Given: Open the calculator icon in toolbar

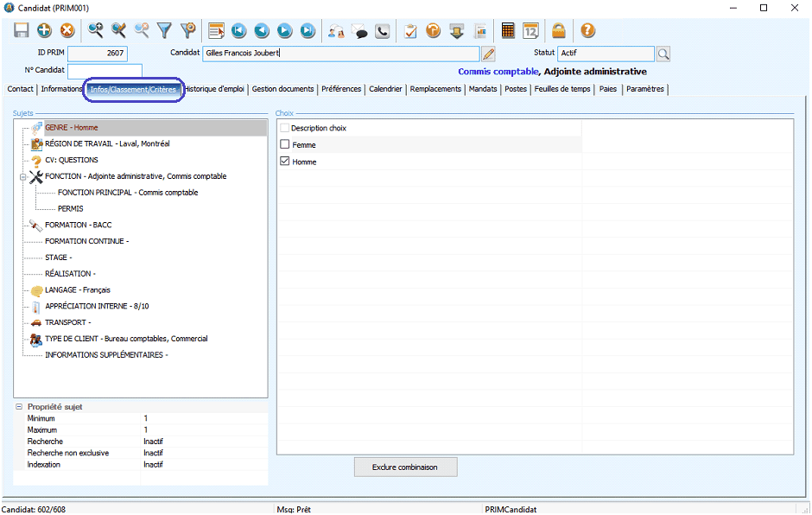Looking at the screenshot, I should (508, 30).
